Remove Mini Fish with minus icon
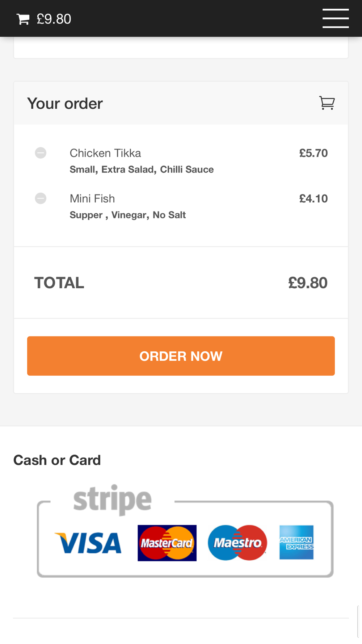Screen dimensions: 362x644 click(x=41, y=198)
